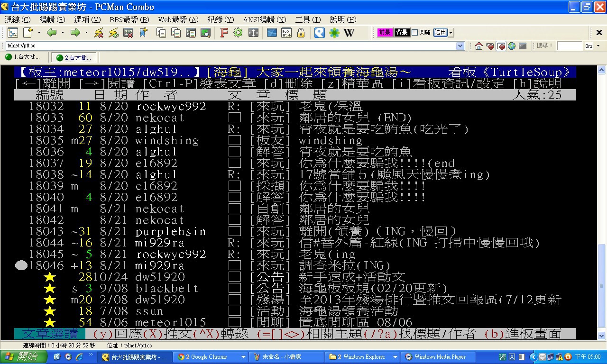Click the terminal vertical scrollbar thumb
The height and width of the screenshot is (364, 607).
pos(602,285)
